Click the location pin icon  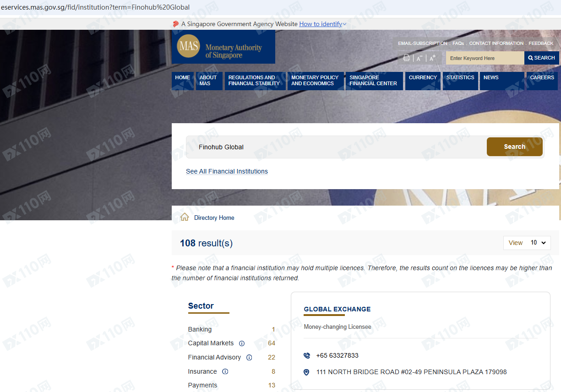[307, 372]
